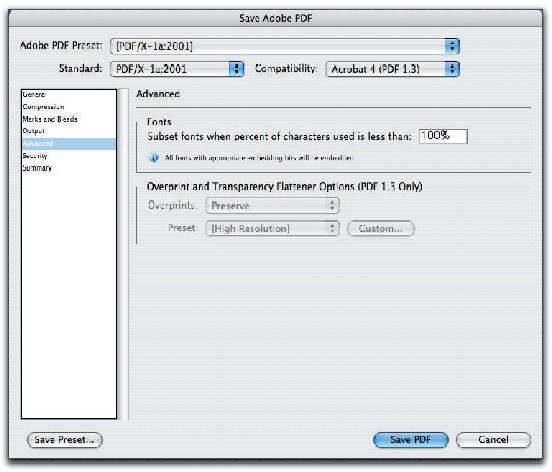Click the Save Preset... button
The height and width of the screenshot is (472, 552).
pos(65,440)
